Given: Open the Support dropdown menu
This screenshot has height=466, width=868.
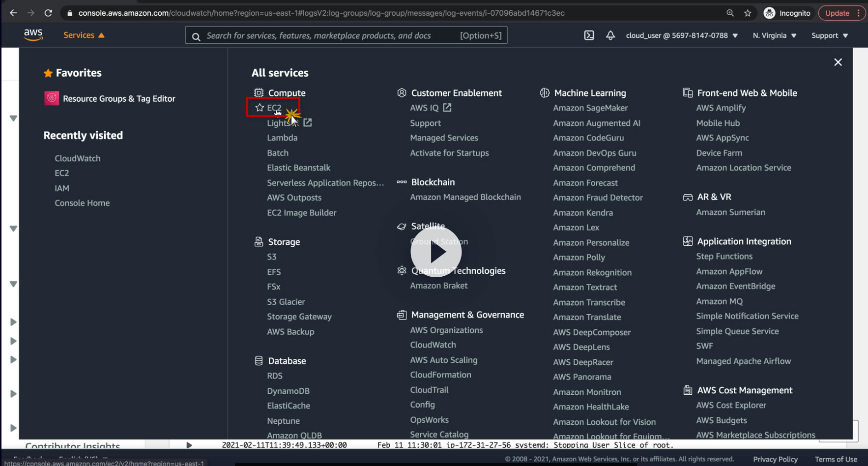Looking at the screenshot, I should [830, 35].
